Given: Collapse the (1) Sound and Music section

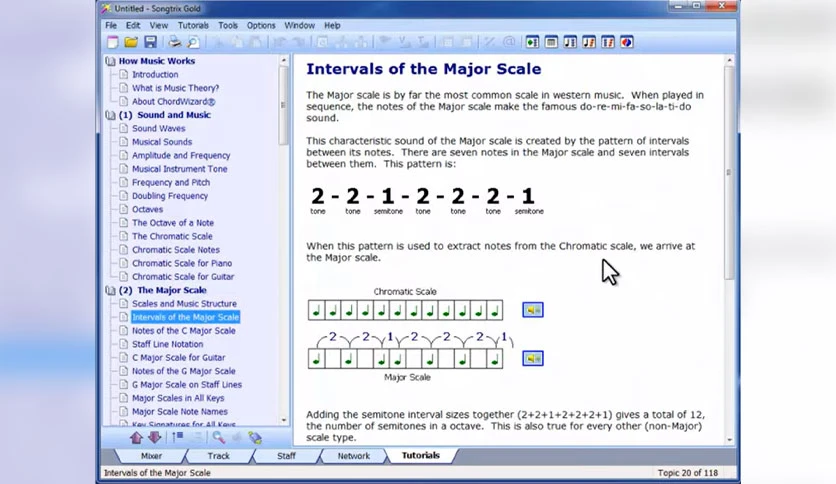Looking at the screenshot, I should pyautogui.click(x=110, y=115).
